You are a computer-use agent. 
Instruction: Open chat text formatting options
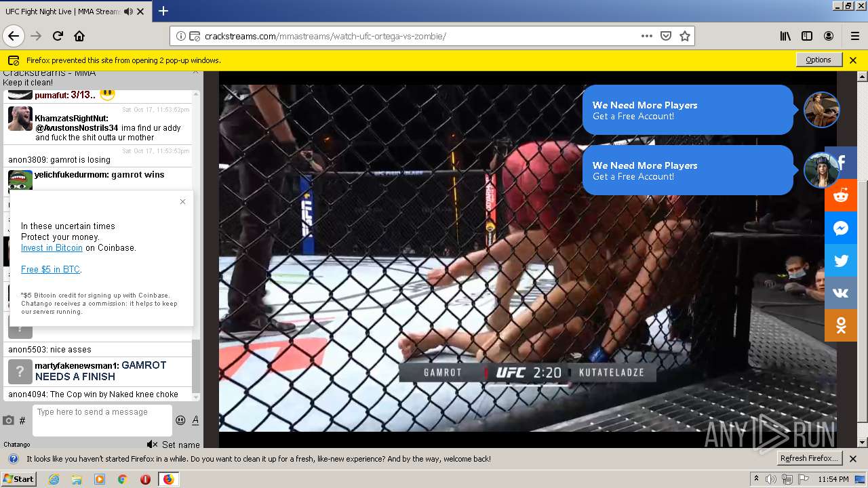point(195,420)
